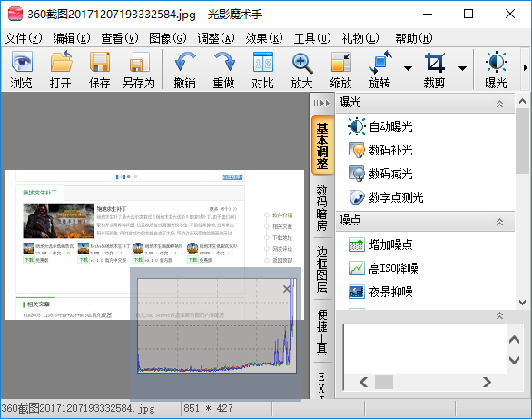Open the 编辑(E) menu

pyautogui.click(x=72, y=38)
